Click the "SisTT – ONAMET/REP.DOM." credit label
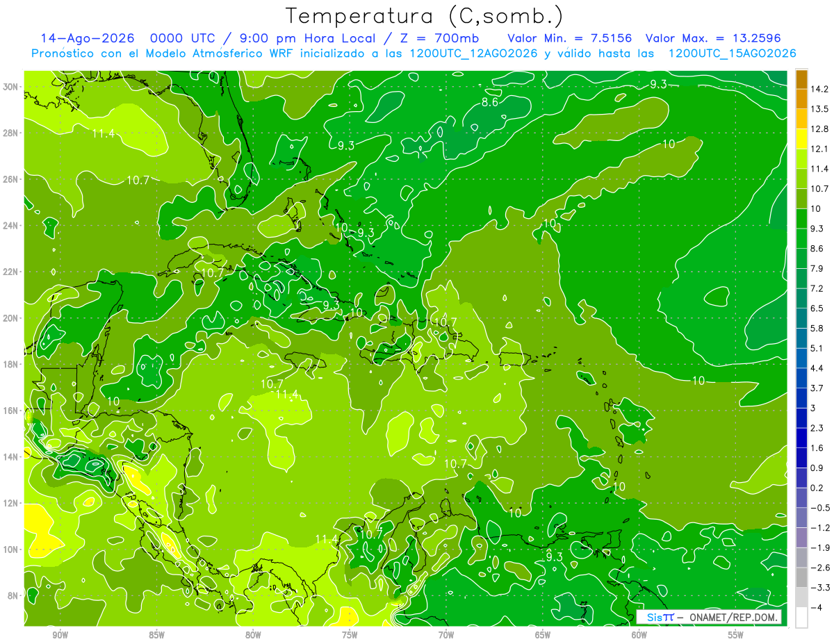Screen dimensions: 834x644 point(710,617)
